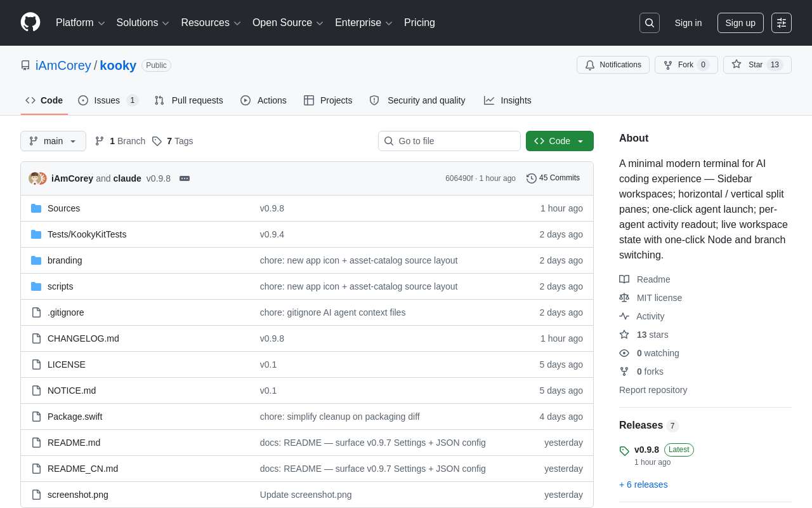Click the README_CN.md file icon

pos(36,469)
